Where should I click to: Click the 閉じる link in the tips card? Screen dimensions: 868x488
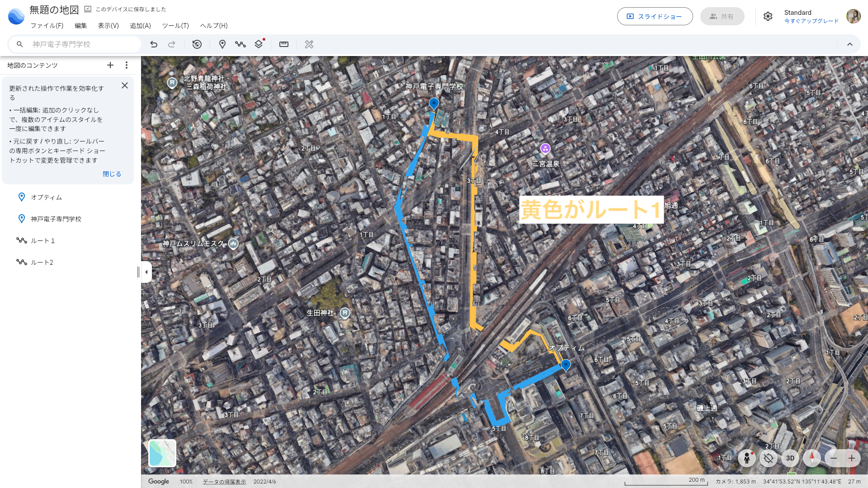112,174
